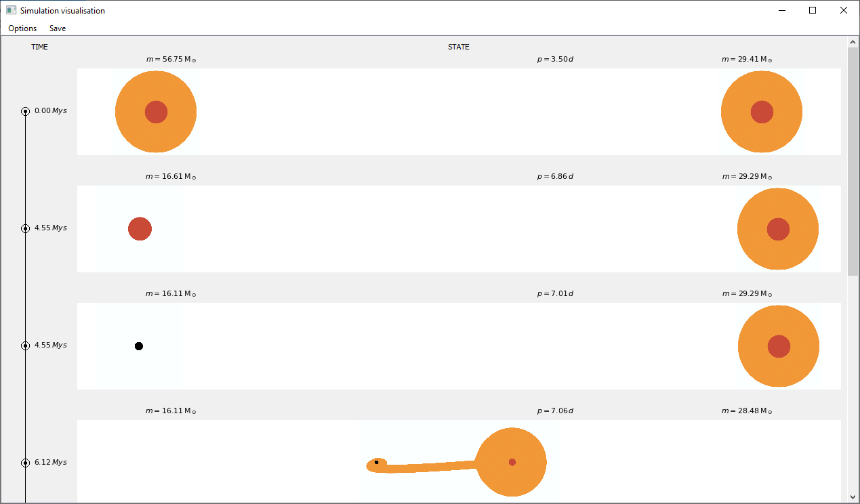This screenshot has height=504, width=860.
Task: Open the Save menu
Action: point(58,28)
